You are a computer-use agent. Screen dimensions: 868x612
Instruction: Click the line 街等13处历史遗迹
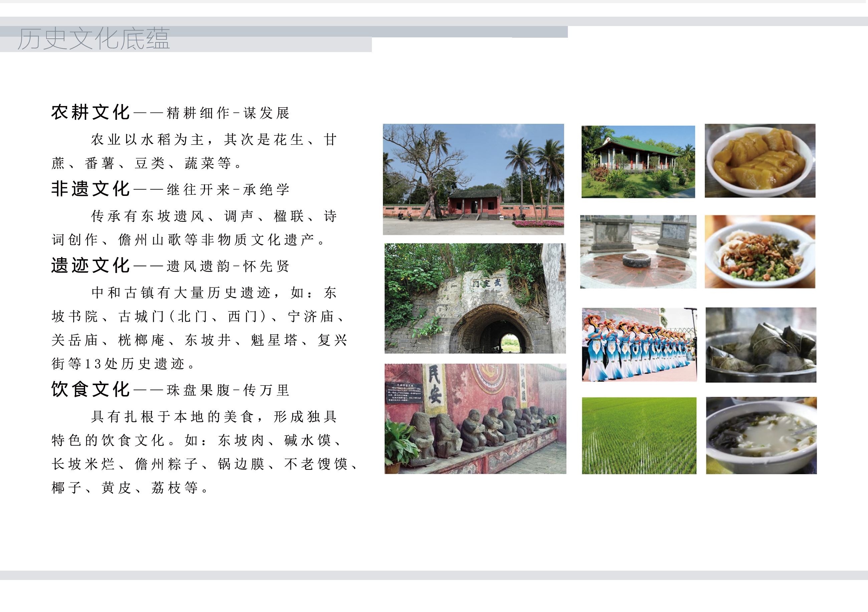[123, 364]
